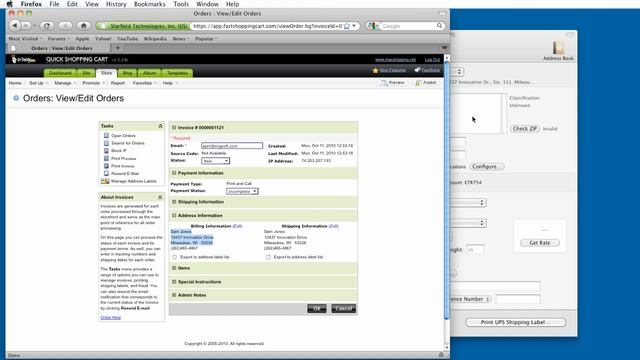Expand the Special Instructions section
The width and height of the screenshot is (640, 360).
(174, 282)
